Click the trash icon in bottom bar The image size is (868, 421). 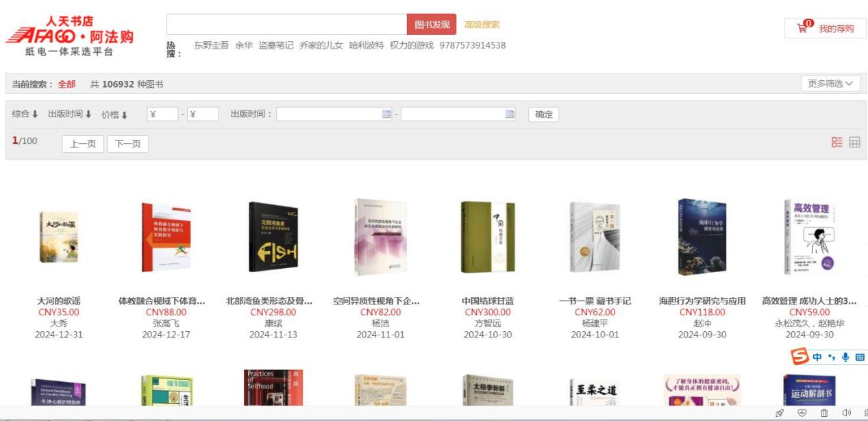pos(824,413)
